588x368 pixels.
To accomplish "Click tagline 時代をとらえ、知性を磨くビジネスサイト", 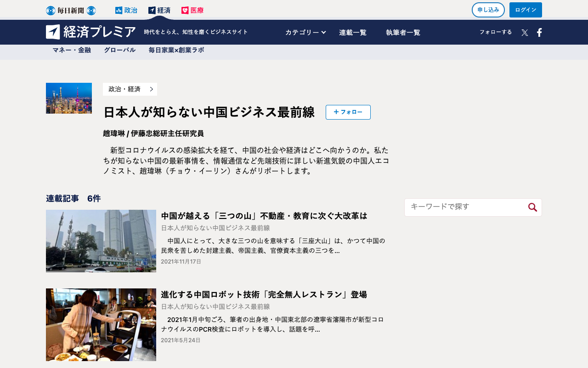I will [196, 32].
